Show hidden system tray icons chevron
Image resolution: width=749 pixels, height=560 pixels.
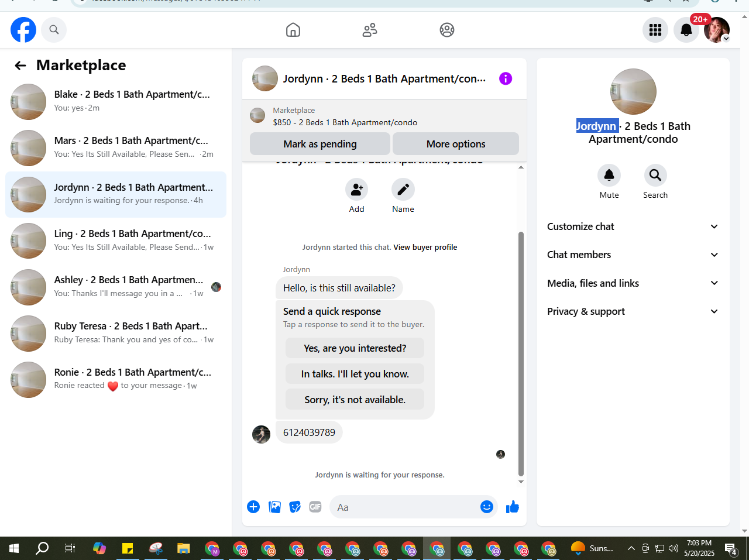[x=631, y=548]
